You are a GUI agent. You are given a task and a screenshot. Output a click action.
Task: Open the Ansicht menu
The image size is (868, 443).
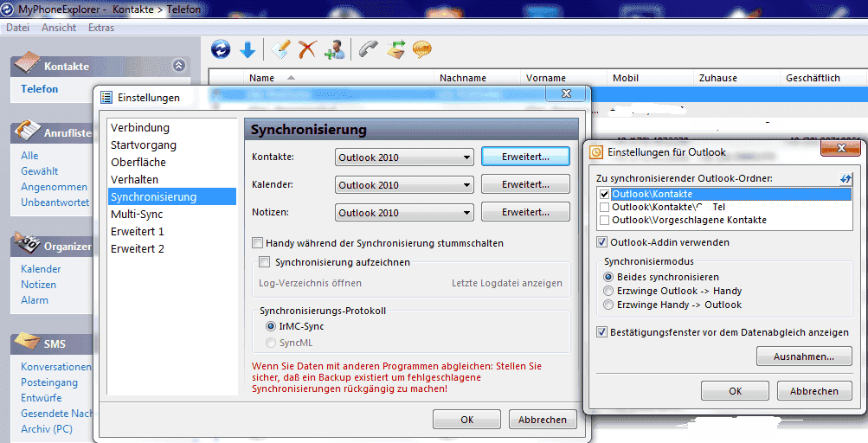(x=59, y=27)
